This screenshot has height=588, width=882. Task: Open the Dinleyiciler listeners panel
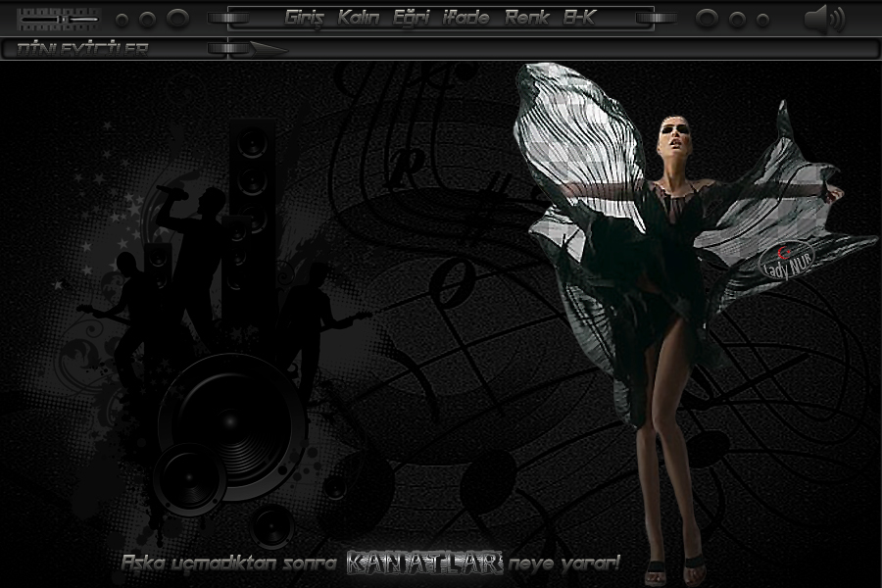pyautogui.click(x=83, y=49)
